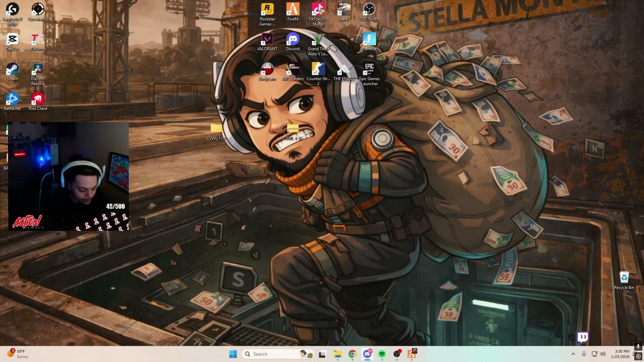Open the TikFinity shortcut
This screenshot has width=644, height=362.
click(x=38, y=42)
